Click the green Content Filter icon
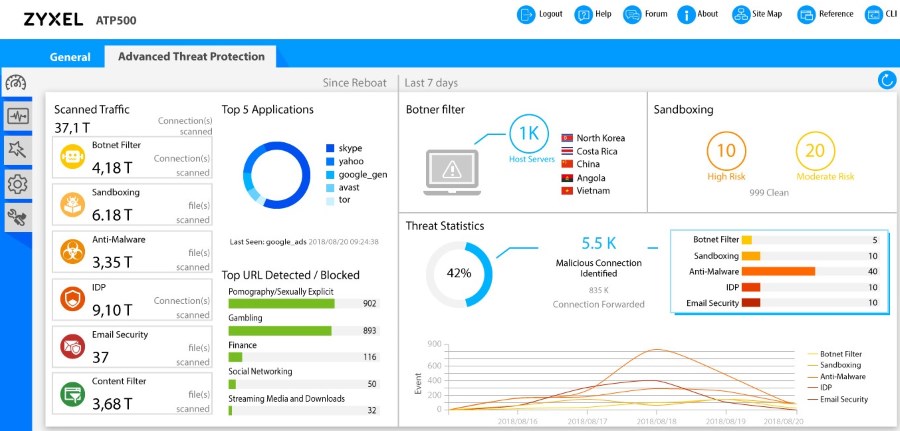The height and width of the screenshot is (431, 900). [x=71, y=394]
